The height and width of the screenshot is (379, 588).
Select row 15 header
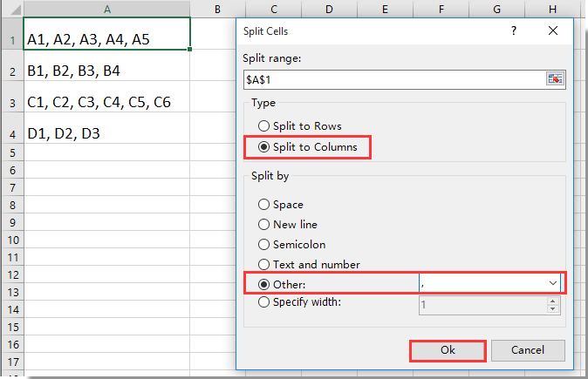(x=12, y=327)
